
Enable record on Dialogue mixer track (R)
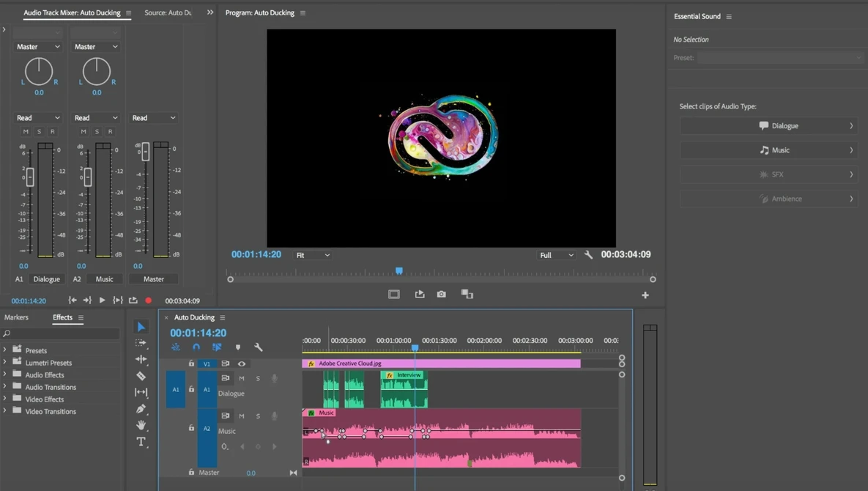pos(53,131)
